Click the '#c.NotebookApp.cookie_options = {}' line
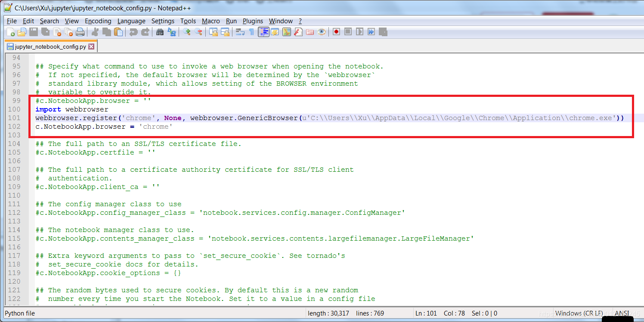This screenshot has height=322, width=644. [x=108, y=273]
